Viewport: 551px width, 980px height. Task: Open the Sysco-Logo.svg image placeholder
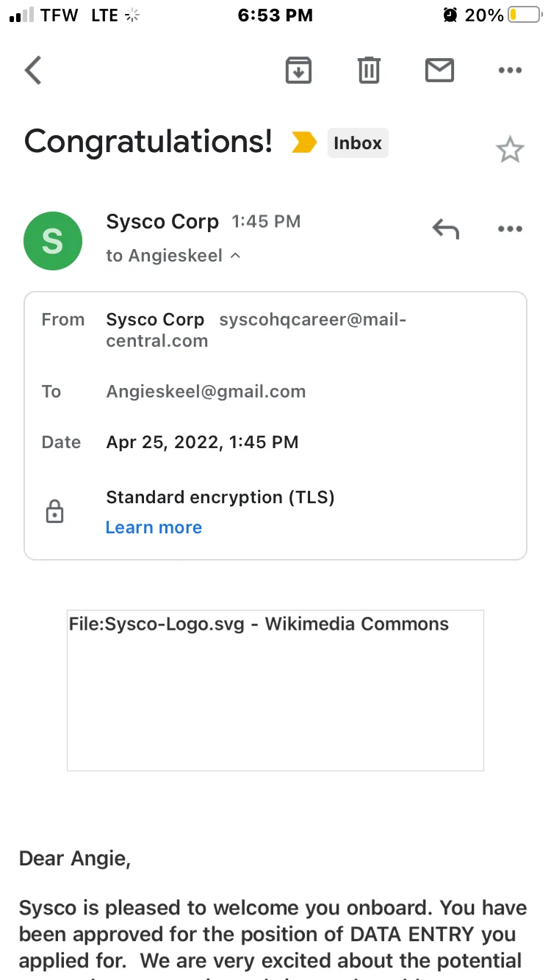pyautogui.click(x=275, y=690)
